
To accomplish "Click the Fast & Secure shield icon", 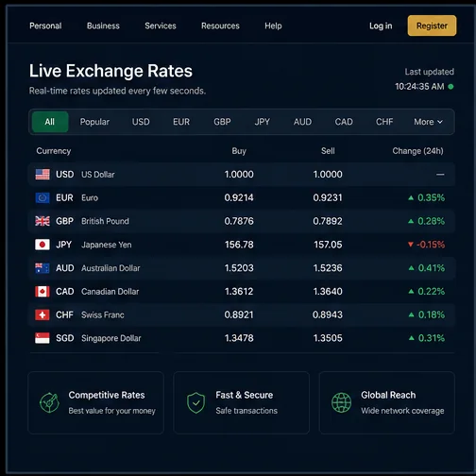I will pos(195,402).
